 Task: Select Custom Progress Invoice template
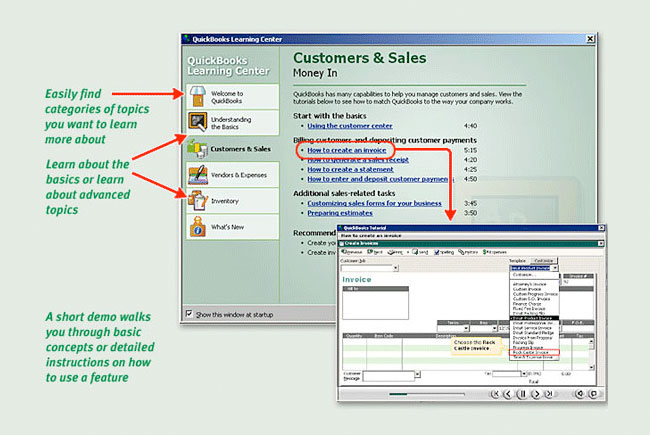point(535,294)
